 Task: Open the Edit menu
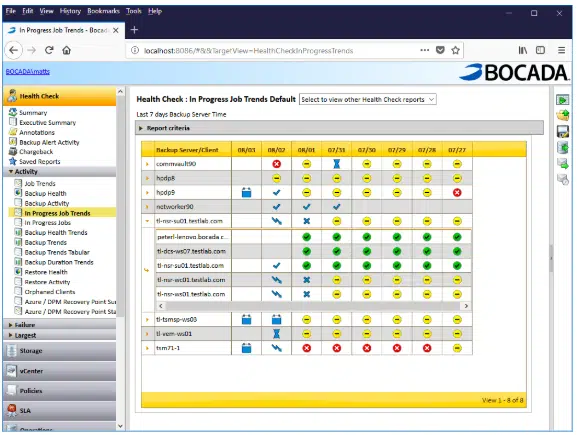pyautogui.click(x=28, y=11)
